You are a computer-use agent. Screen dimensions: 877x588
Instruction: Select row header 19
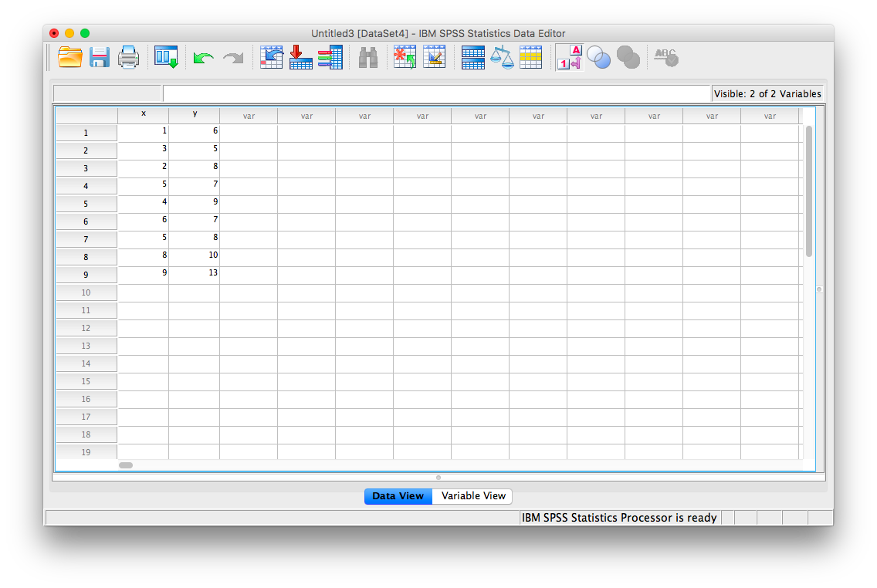click(86, 452)
